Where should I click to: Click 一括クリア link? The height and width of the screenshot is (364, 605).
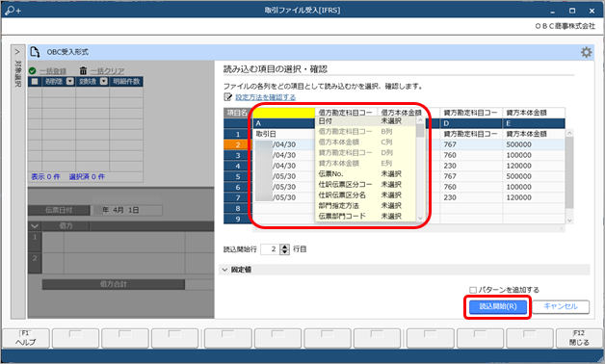pos(107,71)
